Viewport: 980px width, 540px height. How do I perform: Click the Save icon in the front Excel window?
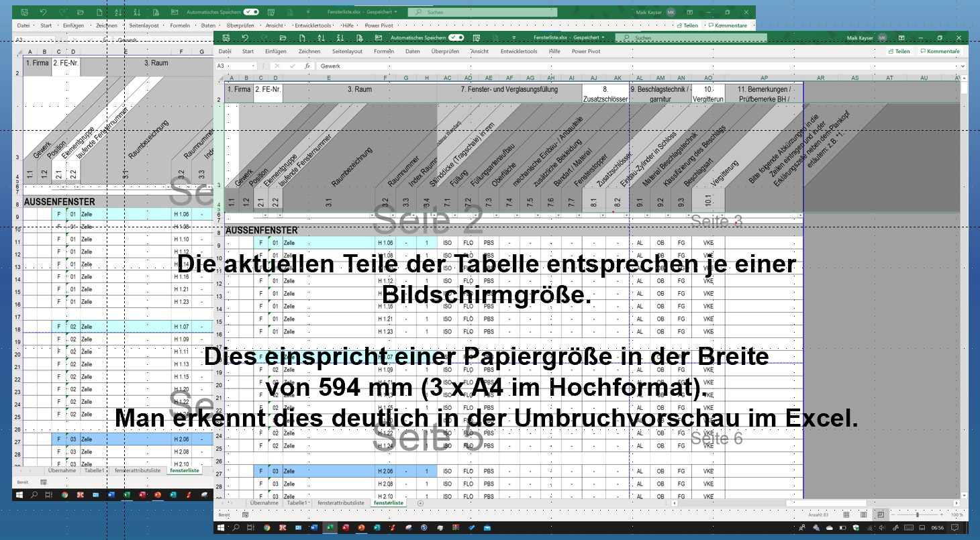226,38
